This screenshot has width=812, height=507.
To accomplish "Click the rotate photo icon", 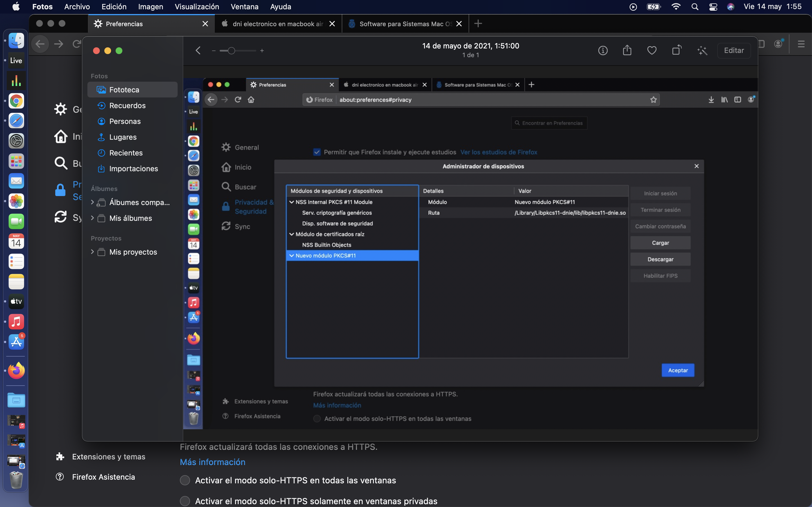I will [677, 51].
